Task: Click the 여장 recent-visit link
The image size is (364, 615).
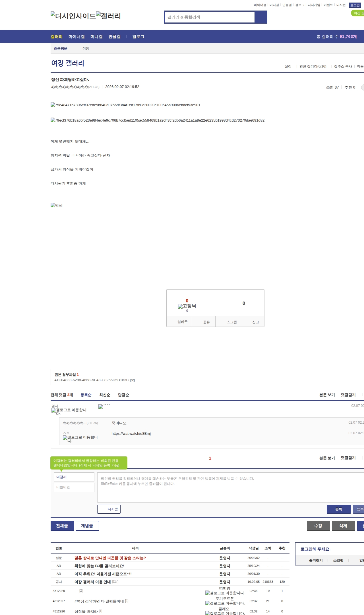Action: point(86,48)
